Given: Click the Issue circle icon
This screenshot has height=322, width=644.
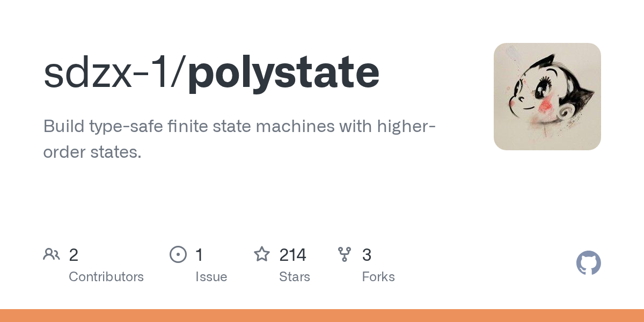Looking at the screenshot, I should pyautogui.click(x=178, y=254).
